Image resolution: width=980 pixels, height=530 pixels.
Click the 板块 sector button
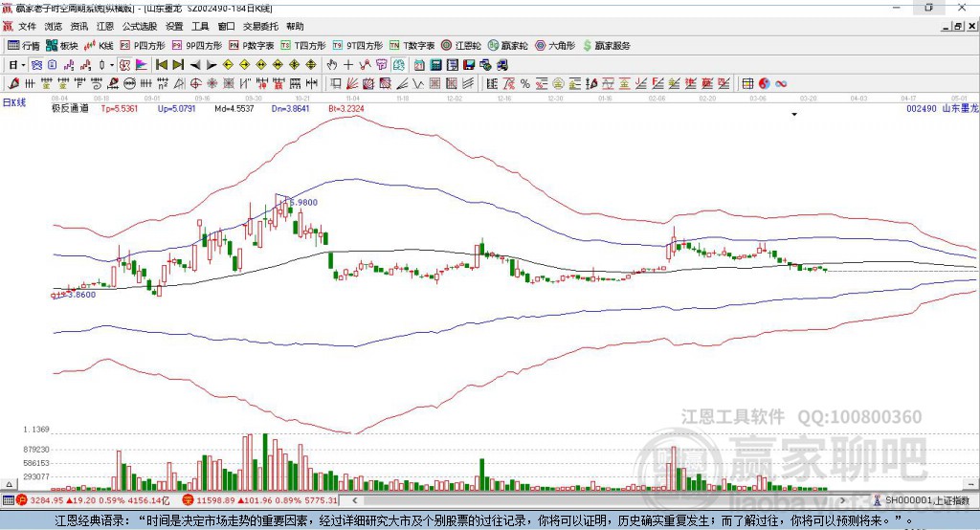click(62, 46)
